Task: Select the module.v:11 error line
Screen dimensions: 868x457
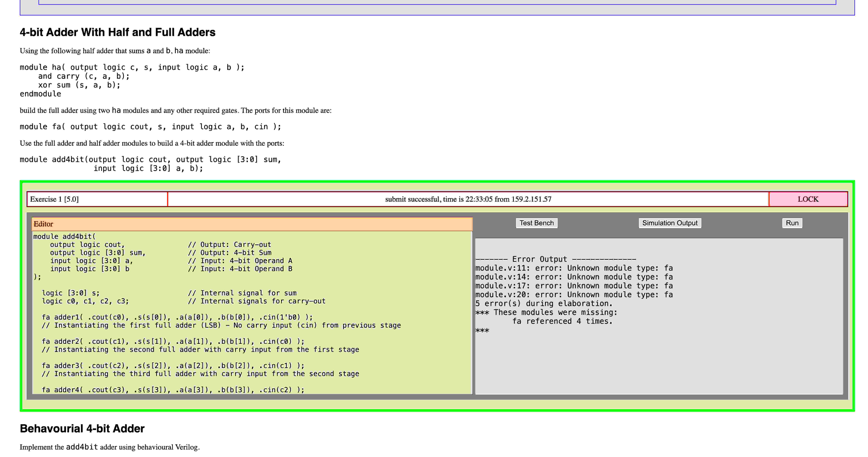Action: tap(574, 268)
